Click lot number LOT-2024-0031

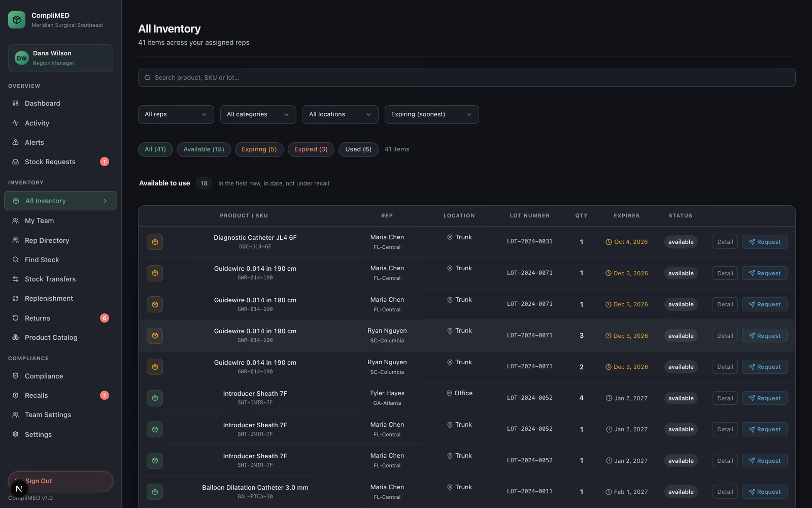(x=530, y=241)
